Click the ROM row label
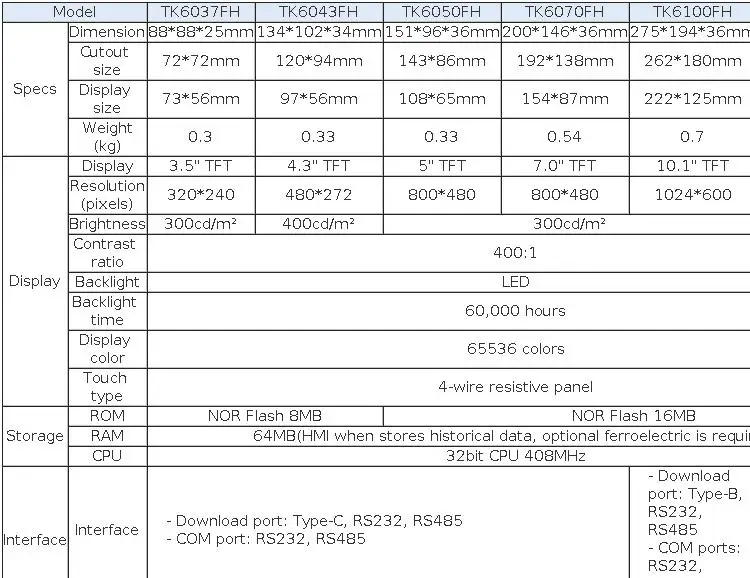750x578 pixels. click(107, 416)
